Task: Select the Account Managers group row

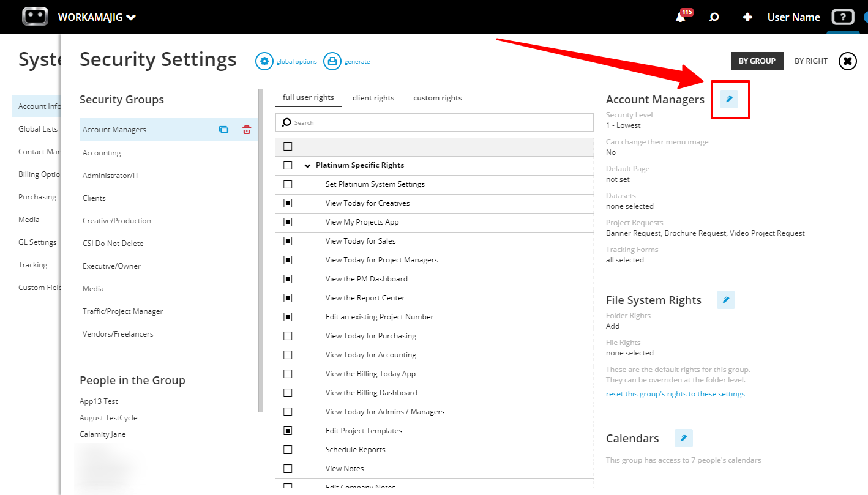Action: pos(168,130)
